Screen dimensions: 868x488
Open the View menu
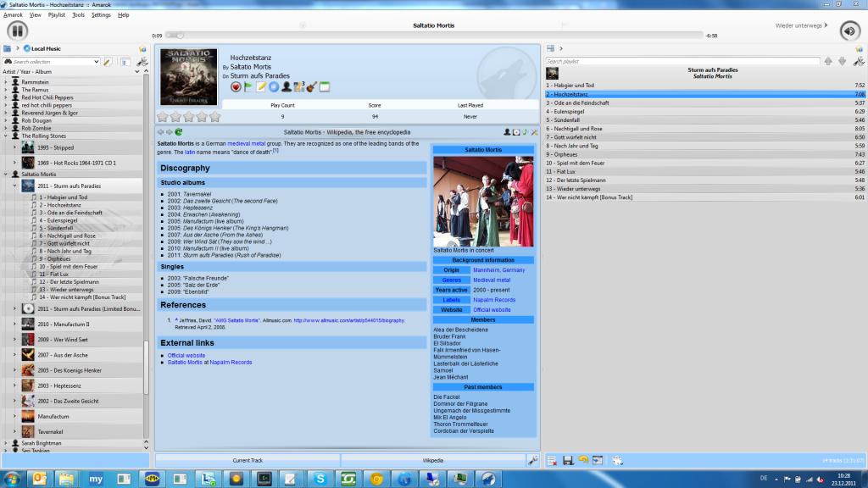(36, 15)
